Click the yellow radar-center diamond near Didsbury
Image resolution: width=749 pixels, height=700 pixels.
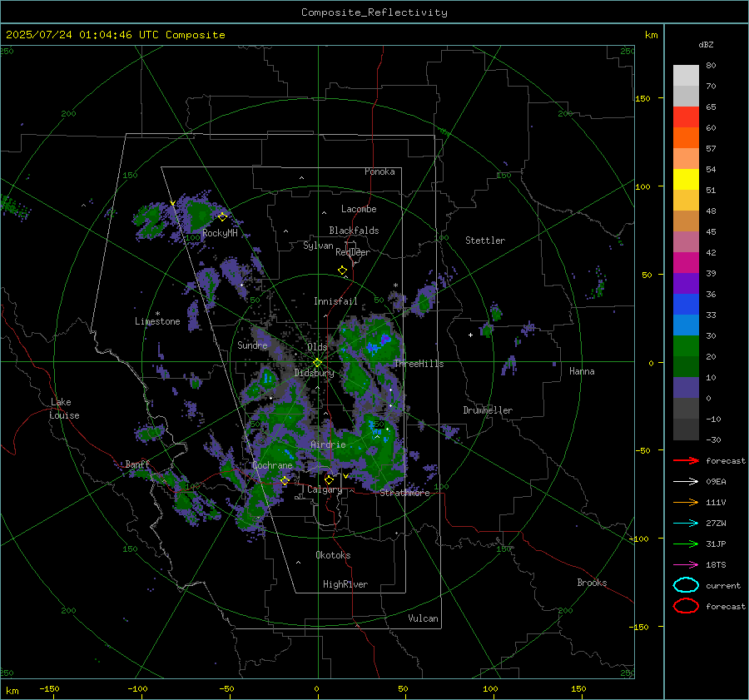point(317,363)
